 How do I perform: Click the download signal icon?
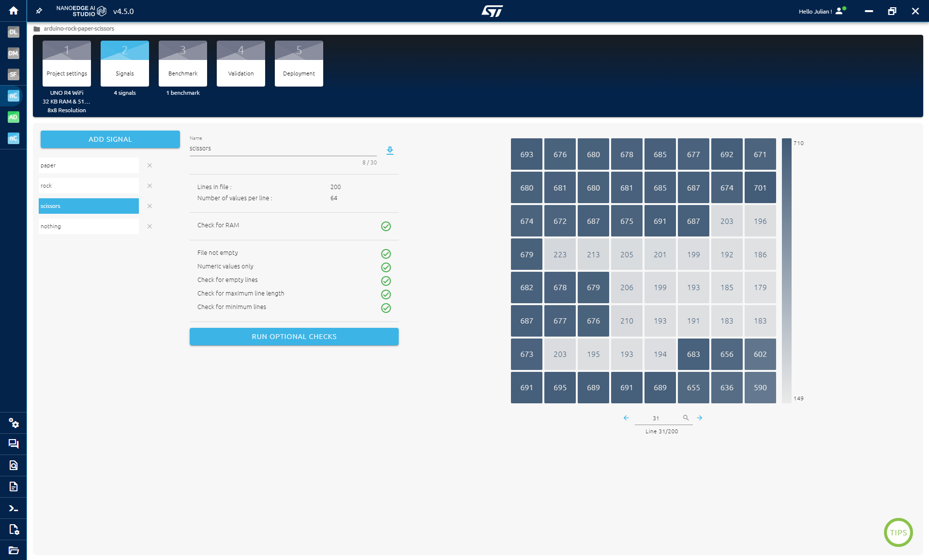pos(390,150)
